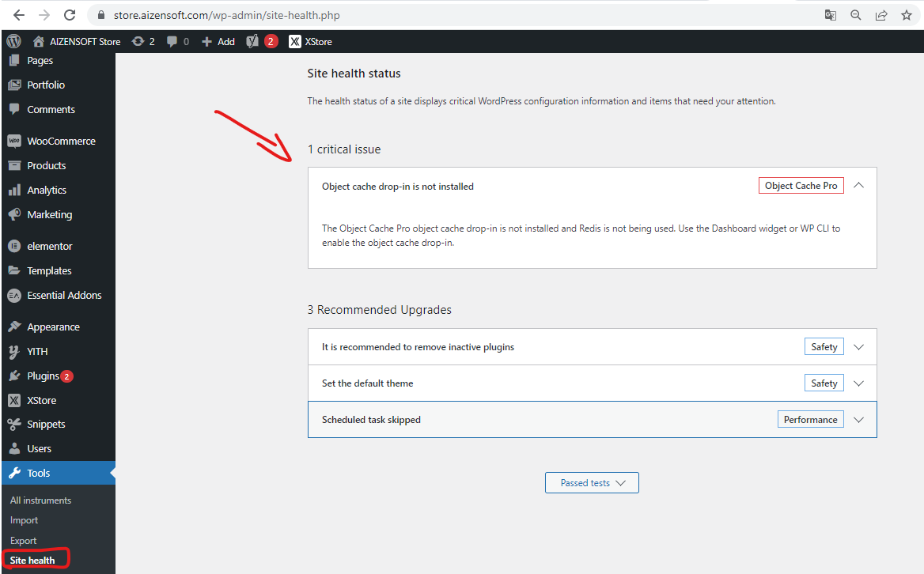
Task: Click the address bar lock icon
Action: point(100,15)
